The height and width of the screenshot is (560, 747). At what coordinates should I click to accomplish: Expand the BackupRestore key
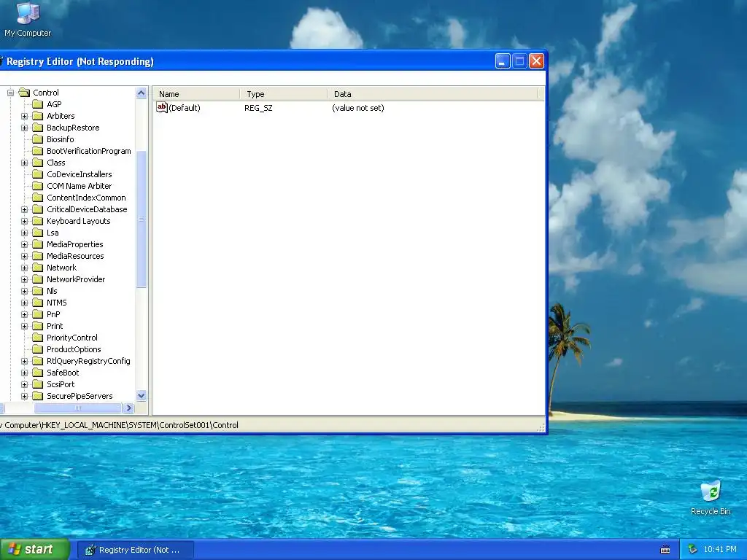(24, 128)
